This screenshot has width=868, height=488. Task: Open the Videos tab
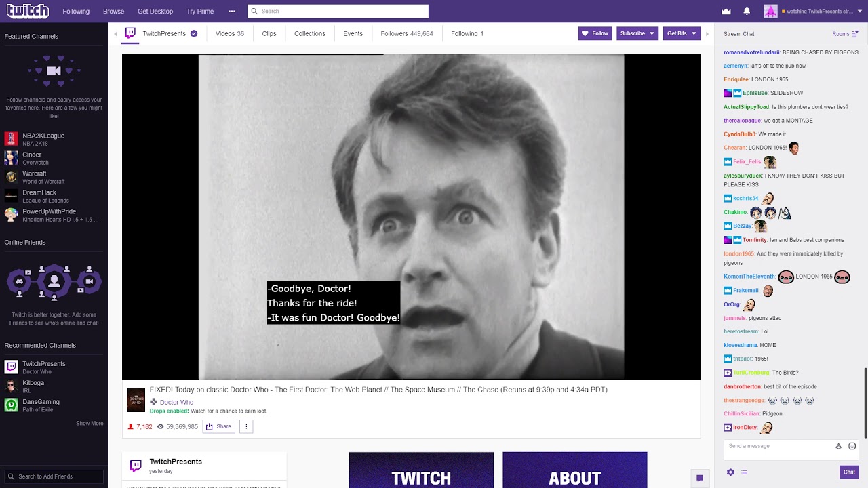(x=230, y=33)
